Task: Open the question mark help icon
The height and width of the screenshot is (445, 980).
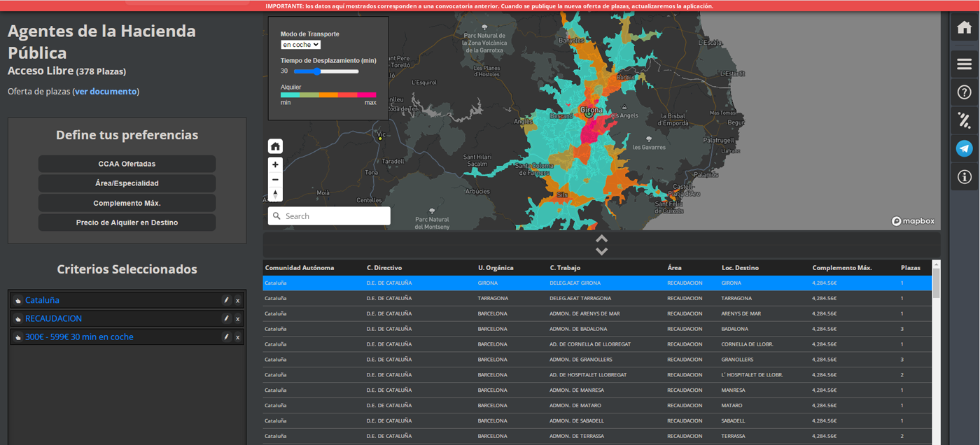Action: point(964,92)
